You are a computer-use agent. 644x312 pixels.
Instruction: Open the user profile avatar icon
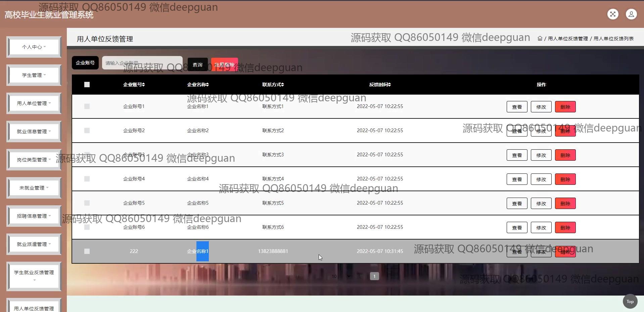pyautogui.click(x=631, y=14)
